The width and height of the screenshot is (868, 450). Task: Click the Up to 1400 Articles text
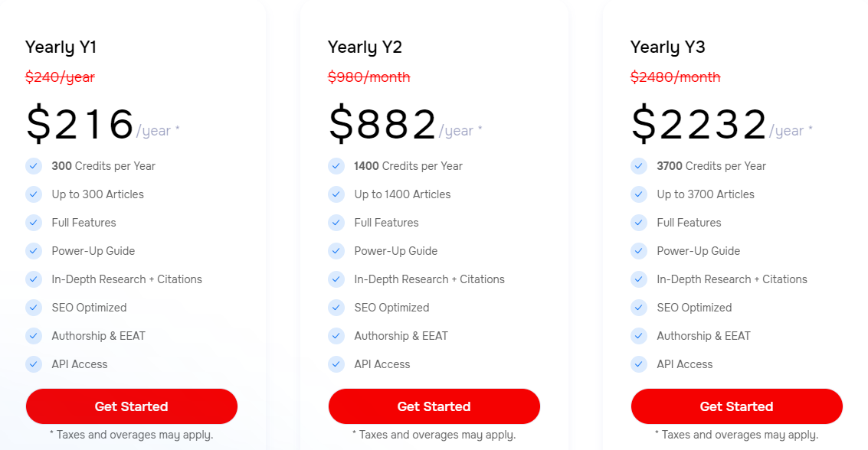[402, 194]
